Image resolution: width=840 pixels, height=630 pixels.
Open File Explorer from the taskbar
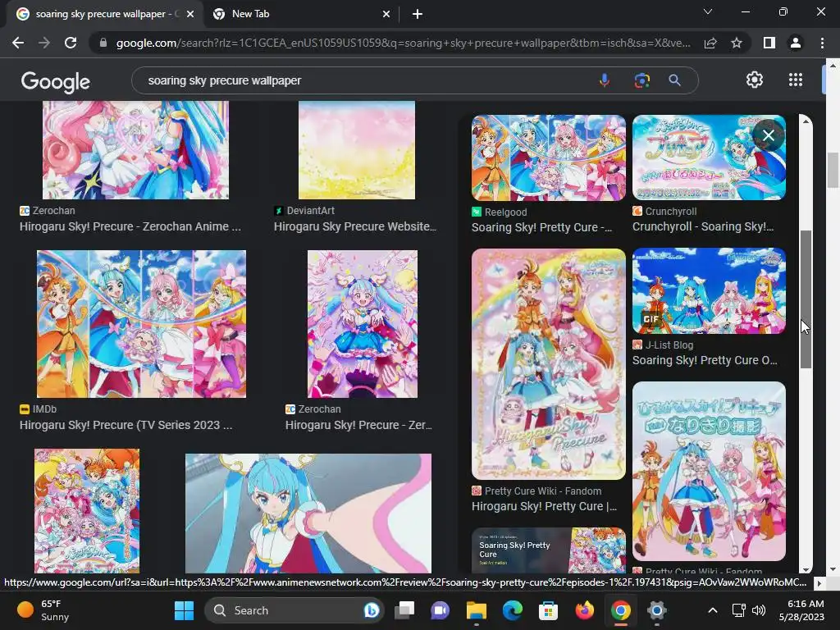click(477, 610)
